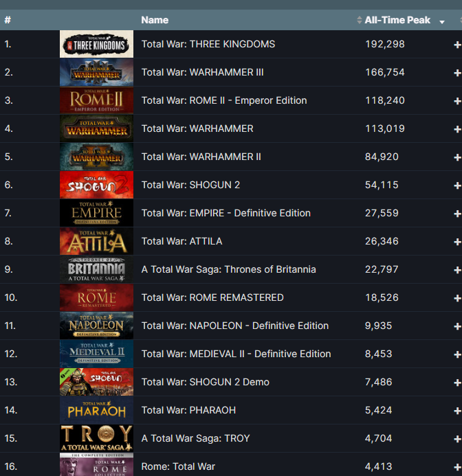The height and width of the screenshot is (476, 462).
Task: Click the SHOGUN 2 Demo samurai thumbnail
Action: [x=97, y=382]
